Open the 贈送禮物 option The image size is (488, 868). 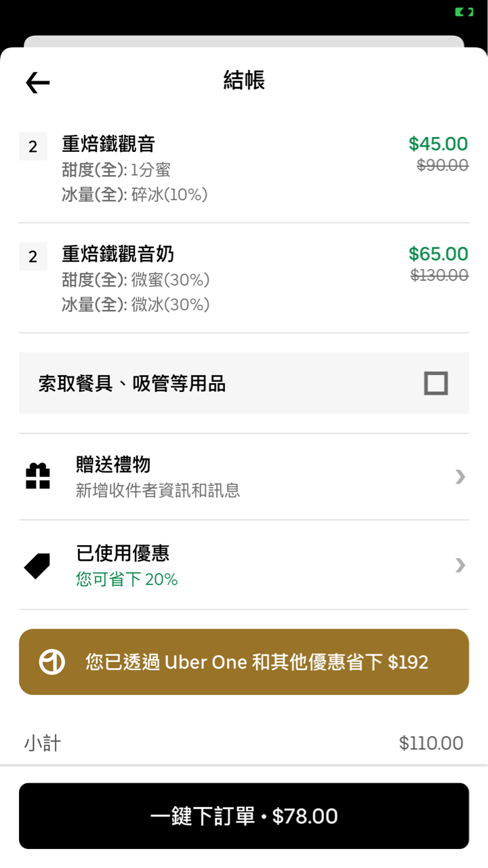(244, 477)
